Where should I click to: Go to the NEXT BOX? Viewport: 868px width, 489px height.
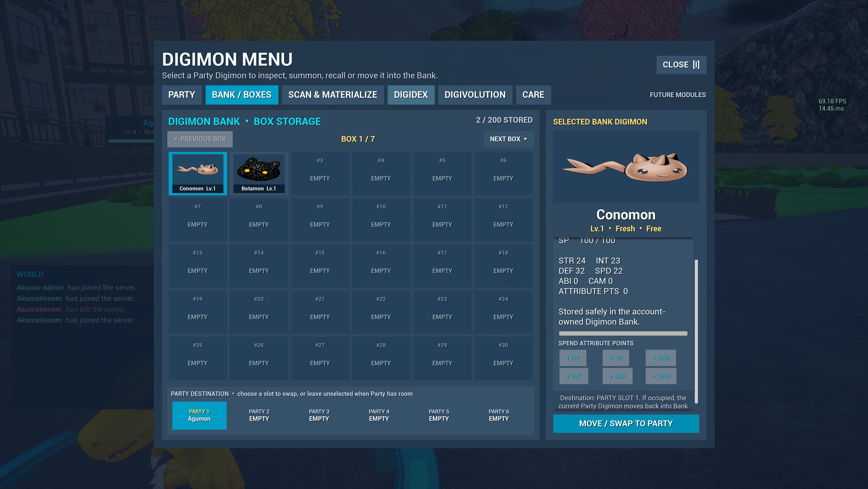[508, 139]
